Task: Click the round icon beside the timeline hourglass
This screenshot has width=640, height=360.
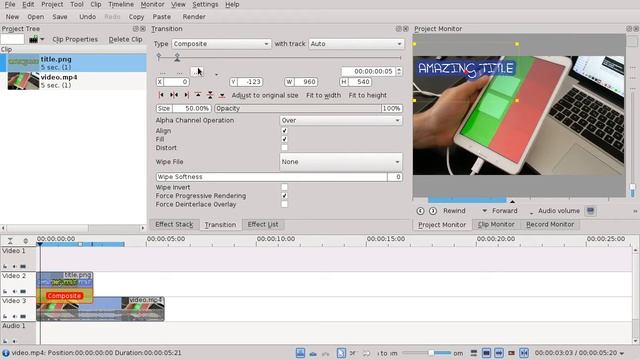Action: (26, 241)
